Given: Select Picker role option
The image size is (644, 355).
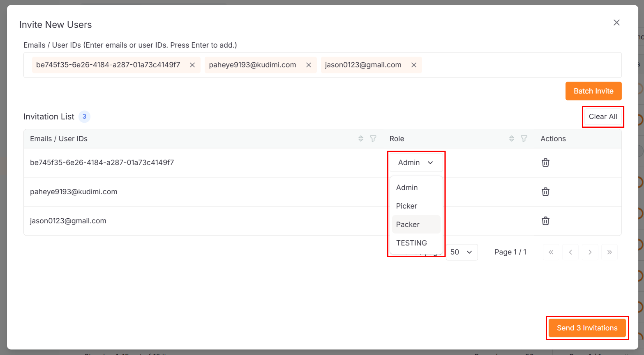Looking at the screenshot, I should [x=407, y=206].
